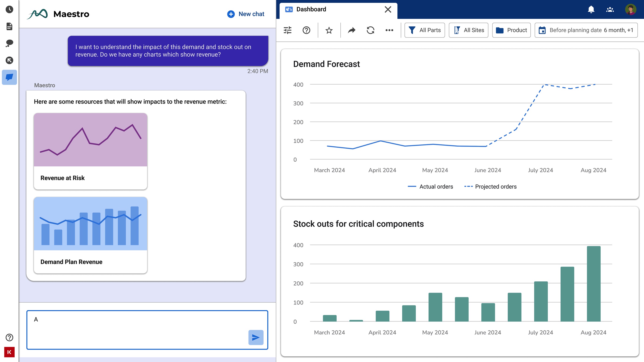Image resolution: width=644 pixels, height=362 pixels.
Task: Start a New chat
Action: point(245,14)
